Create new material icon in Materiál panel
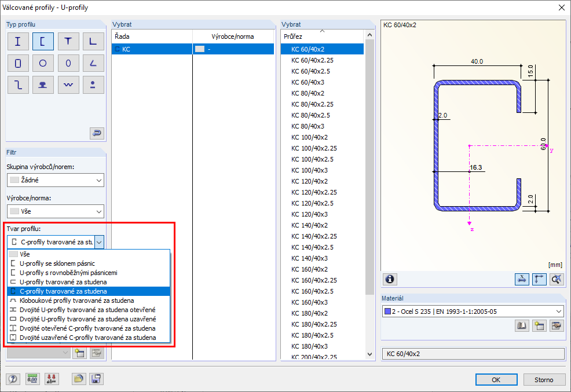The height and width of the screenshot is (392, 571). pyautogui.click(x=539, y=325)
